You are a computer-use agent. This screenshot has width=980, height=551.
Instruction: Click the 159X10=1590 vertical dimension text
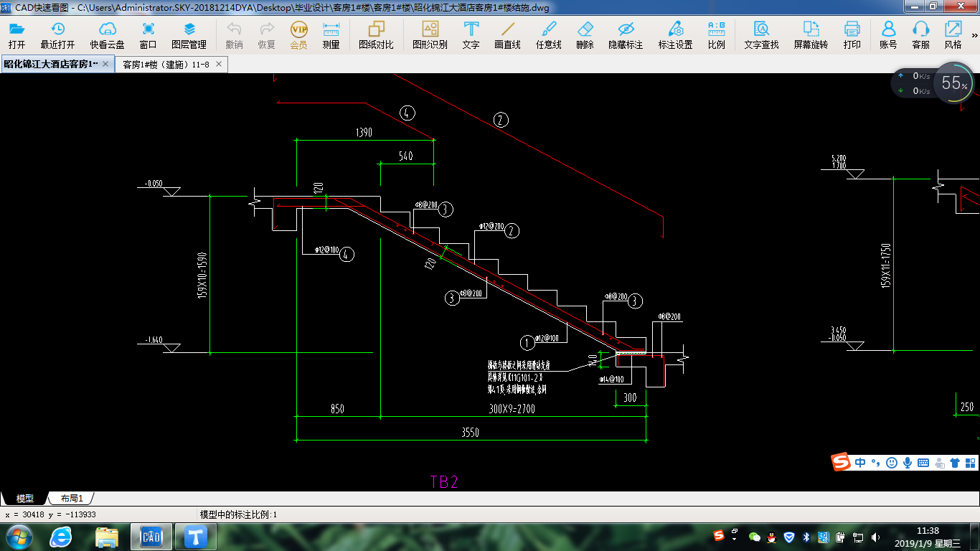pyautogui.click(x=202, y=275)
